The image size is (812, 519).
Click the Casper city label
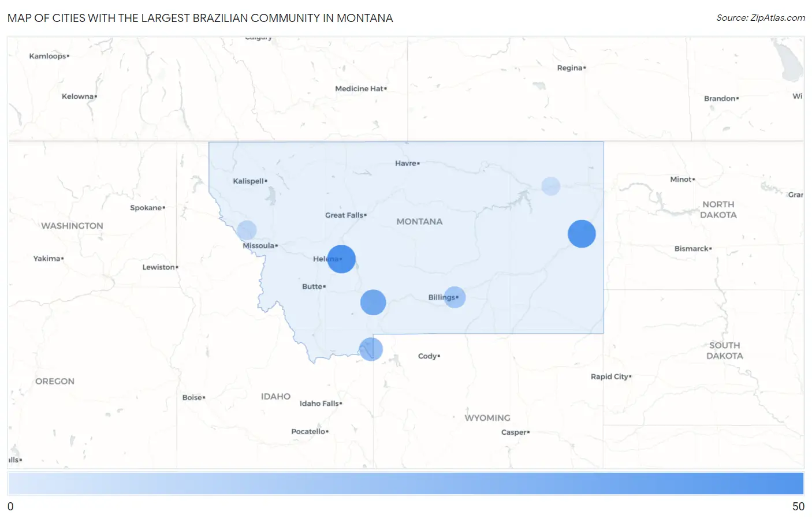tap(513, 432)
